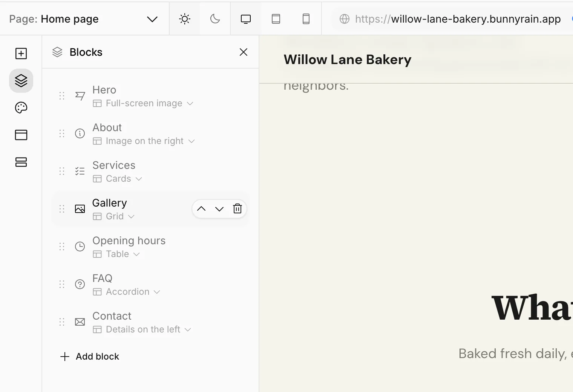Viewport: 573px width, 392px height.
Task: Open Gallery layout dropdown Grid
Action: click(x=114, y=216)
